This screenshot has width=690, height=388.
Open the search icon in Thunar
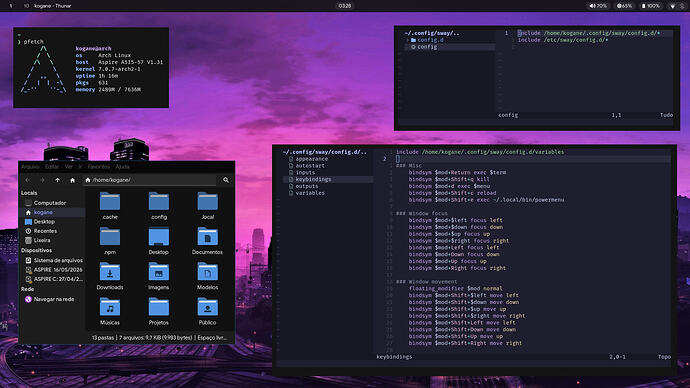226,180
